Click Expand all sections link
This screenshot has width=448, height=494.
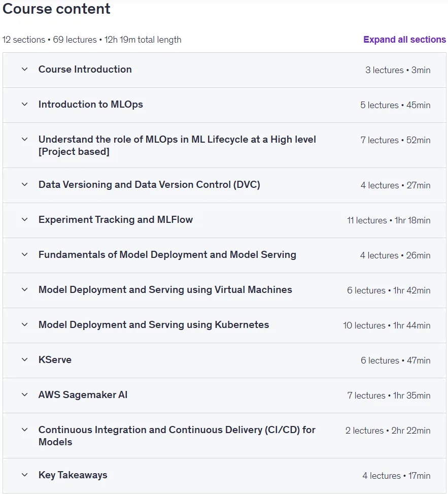pyautogui.click(x=404, y=40)
